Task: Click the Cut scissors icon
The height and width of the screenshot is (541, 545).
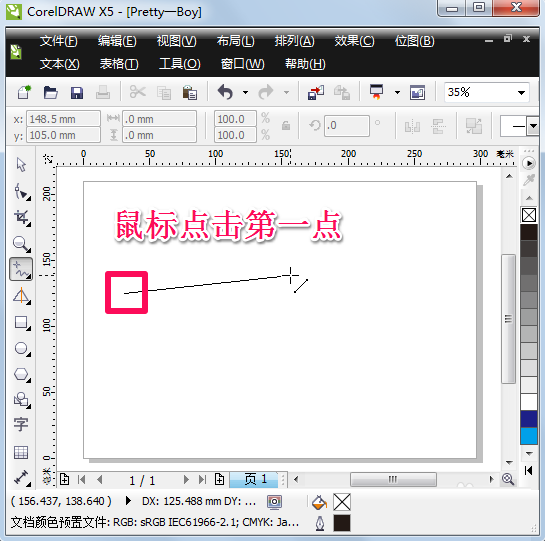Action: coord(138,92)
